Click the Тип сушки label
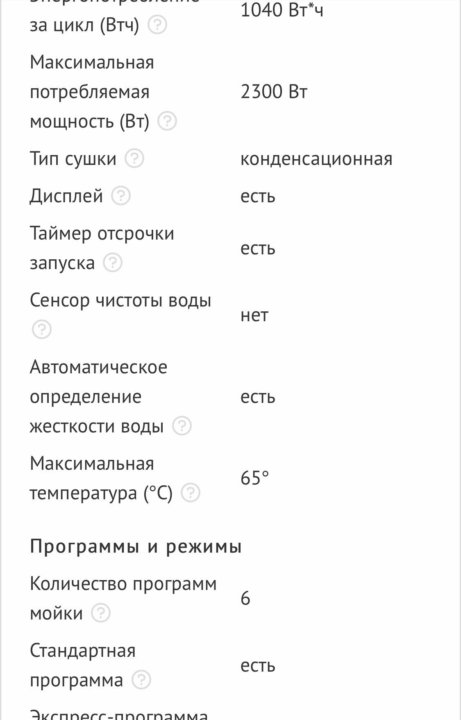This screenshot has width=461, height=720. (73, 159)
